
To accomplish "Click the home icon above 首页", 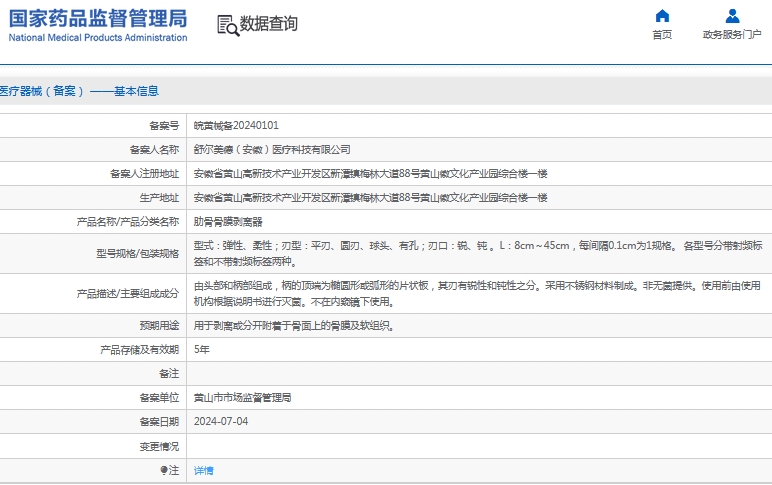I will (662, 16).
